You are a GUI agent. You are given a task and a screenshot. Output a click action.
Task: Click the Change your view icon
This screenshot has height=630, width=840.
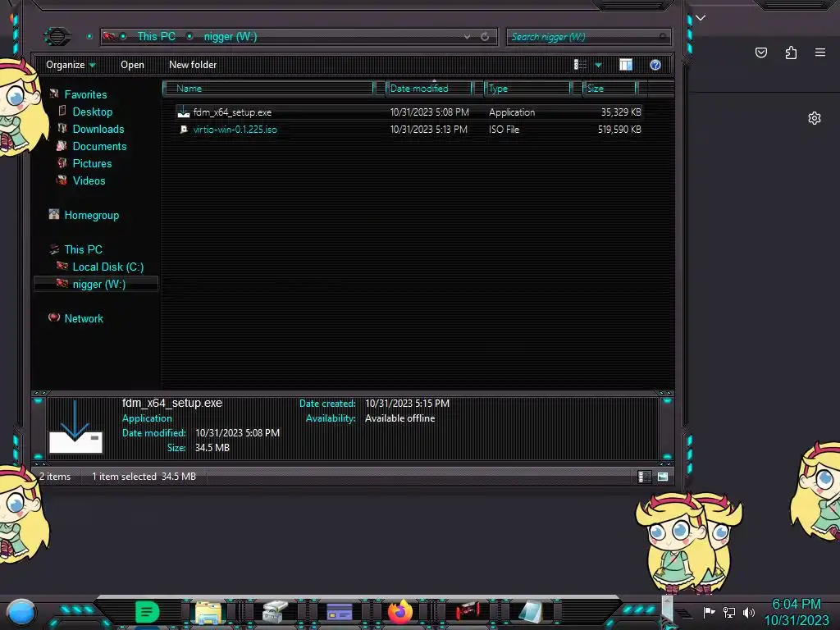[580, 65]
